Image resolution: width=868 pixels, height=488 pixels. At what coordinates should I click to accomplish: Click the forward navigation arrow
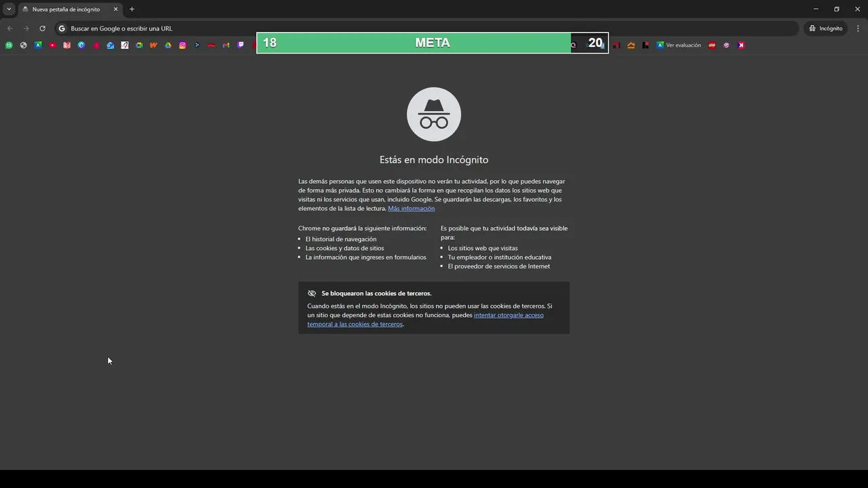(26, 28)
